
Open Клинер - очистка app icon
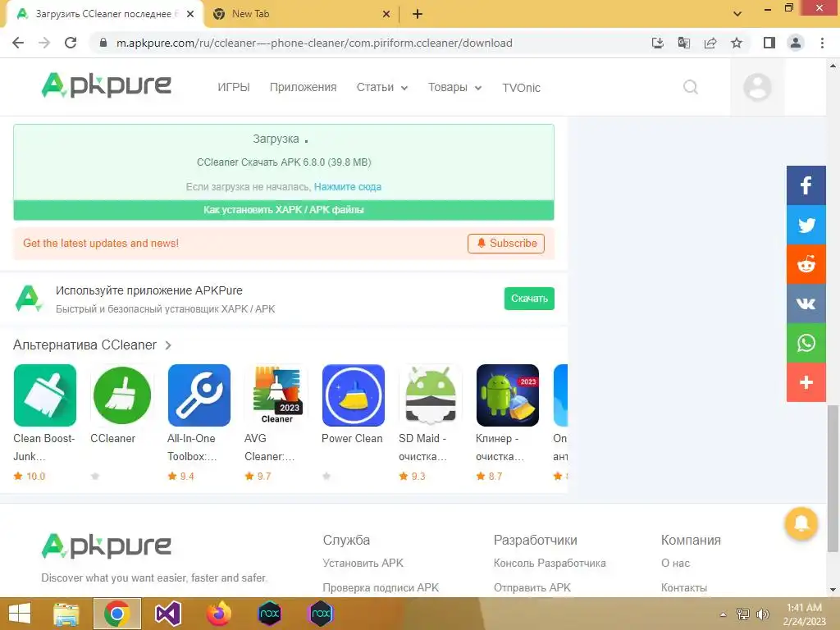pyautogui.click(x=508, y=395)
